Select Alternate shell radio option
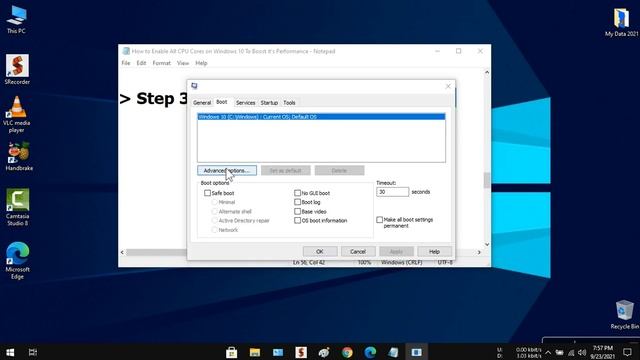Image resolution: width=640 pixels, height=360 pixels. click(x=214, y=211)
